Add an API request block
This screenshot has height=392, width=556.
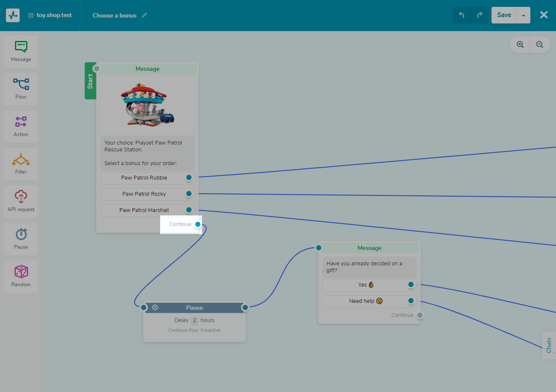[21, 201]
